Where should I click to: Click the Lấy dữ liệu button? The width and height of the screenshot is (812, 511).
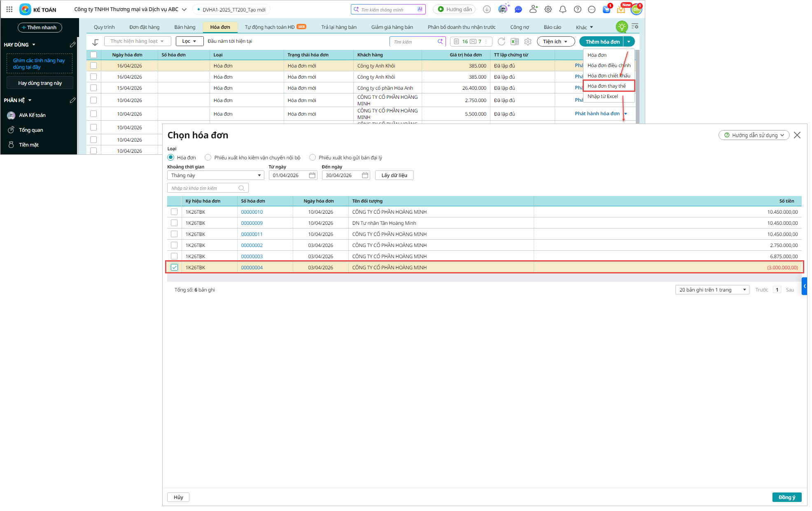tap(394, 175)
